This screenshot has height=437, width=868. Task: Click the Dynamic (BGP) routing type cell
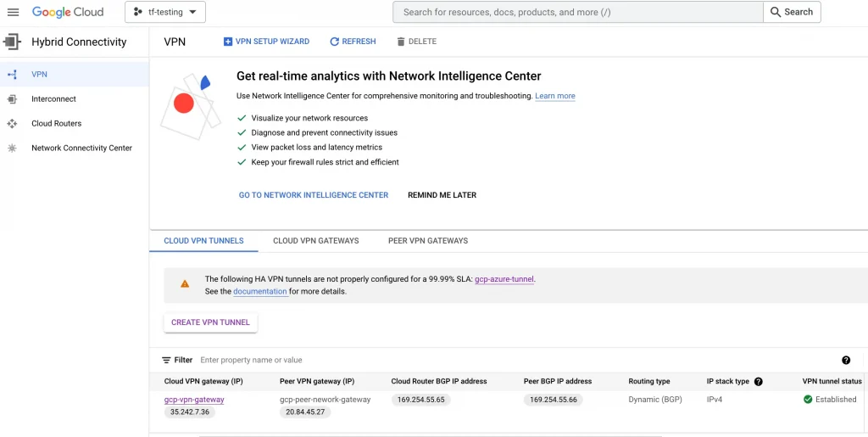655,400
